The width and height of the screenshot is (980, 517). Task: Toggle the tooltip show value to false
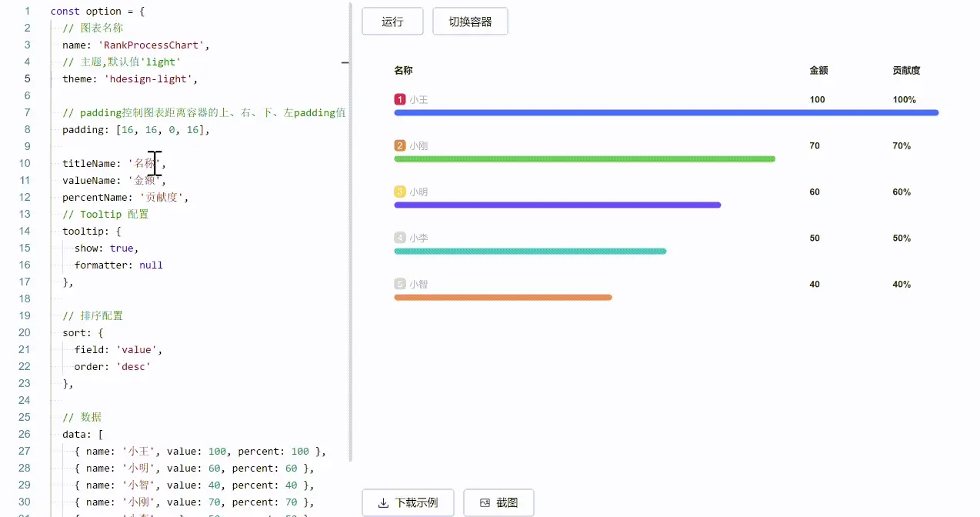click(x=122, y=248)
